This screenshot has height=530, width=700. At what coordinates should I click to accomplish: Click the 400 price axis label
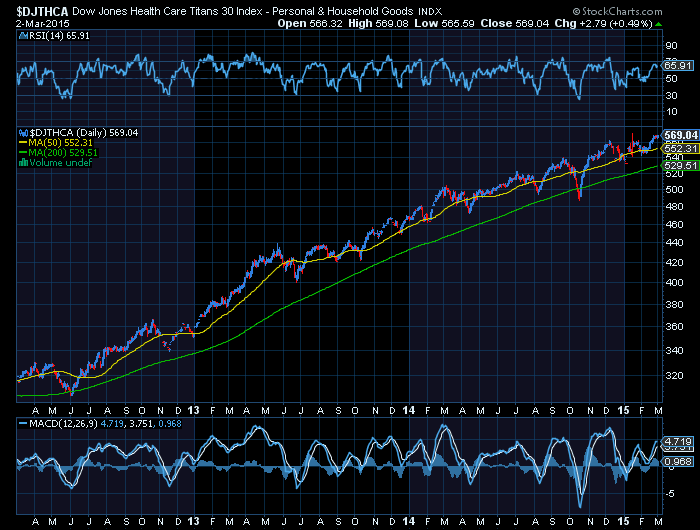tap(675, 283)
